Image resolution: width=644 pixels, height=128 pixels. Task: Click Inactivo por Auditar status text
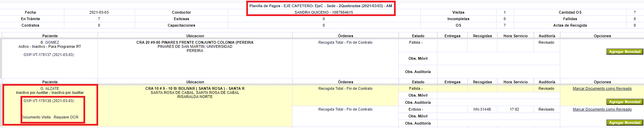point(50,93)
